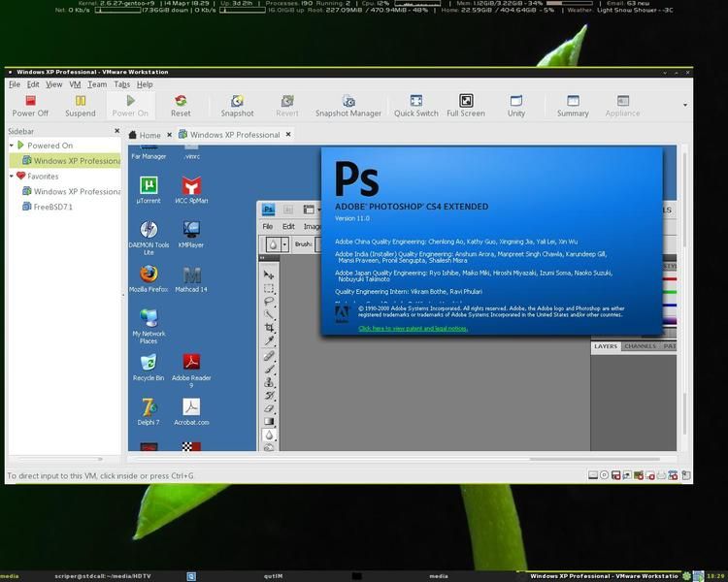Select the Lasso tool

point(268,302)
